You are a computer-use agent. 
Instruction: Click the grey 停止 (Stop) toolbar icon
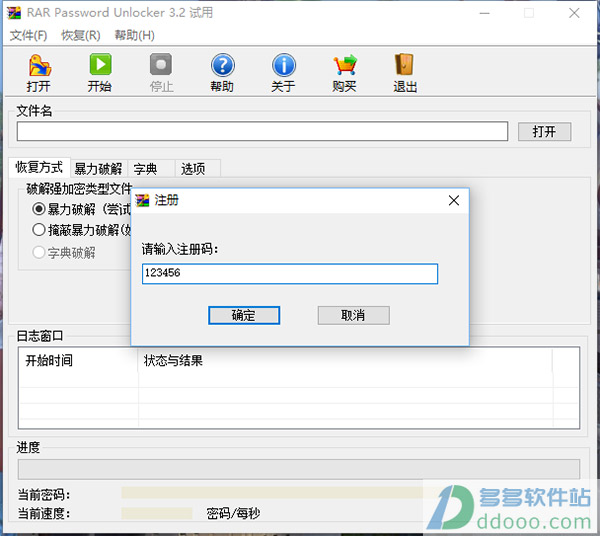161,73
